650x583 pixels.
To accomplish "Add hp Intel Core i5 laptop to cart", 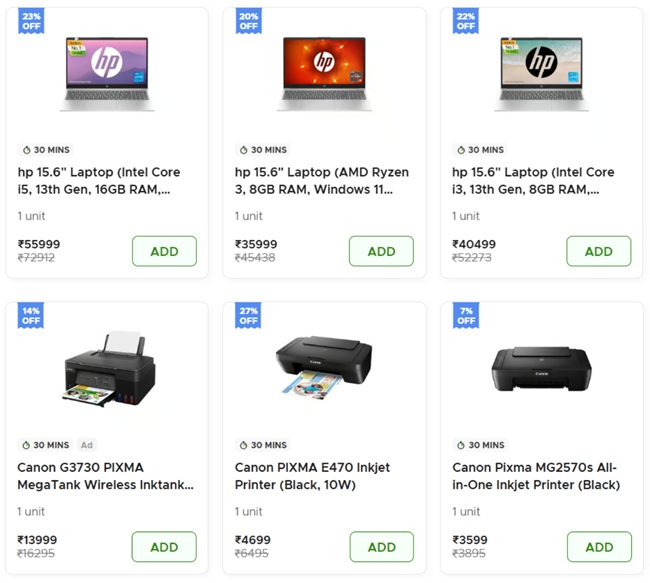I will pyautogui.click(x=164, y=251).
